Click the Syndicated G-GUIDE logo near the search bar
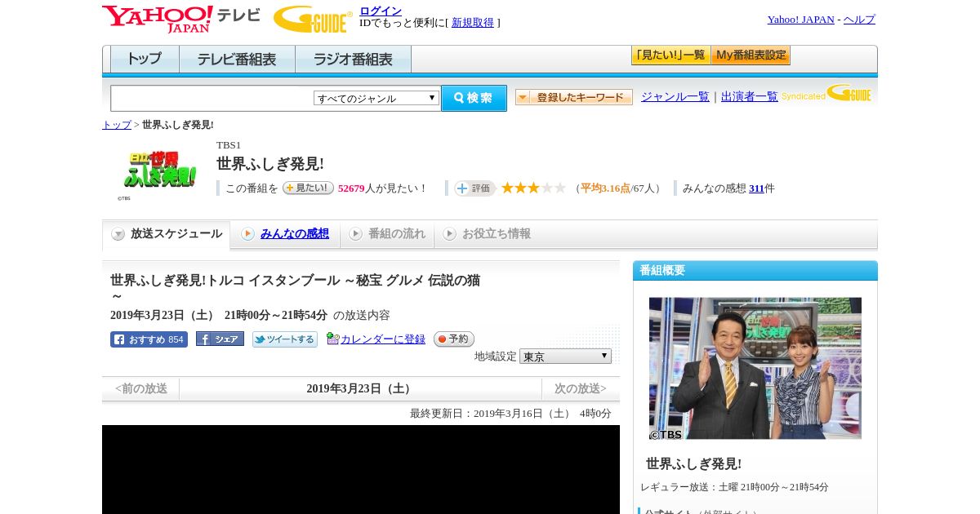980x514 pixels. [826, 93]
